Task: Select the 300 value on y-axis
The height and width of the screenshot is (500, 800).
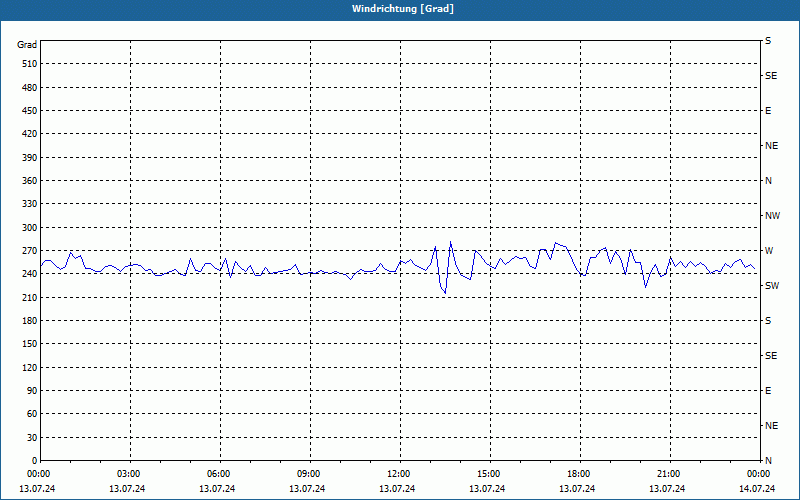Action: pyautogui.click(x=30, y=228)
